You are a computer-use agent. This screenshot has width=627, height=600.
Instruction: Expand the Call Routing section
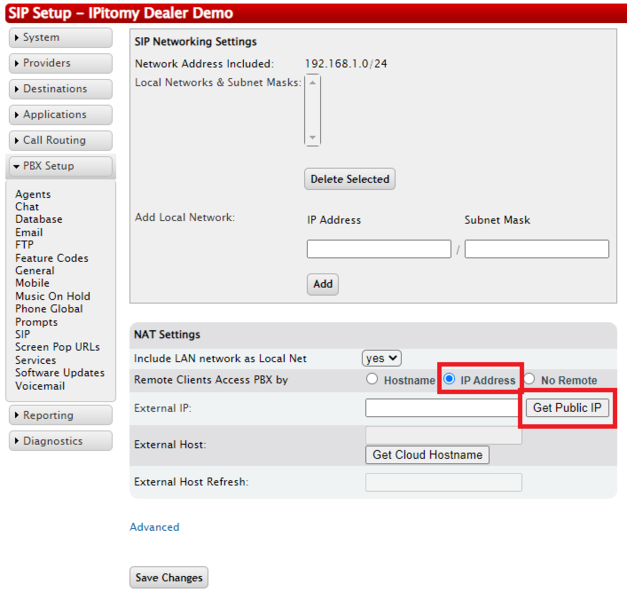(x=60, y=141)
